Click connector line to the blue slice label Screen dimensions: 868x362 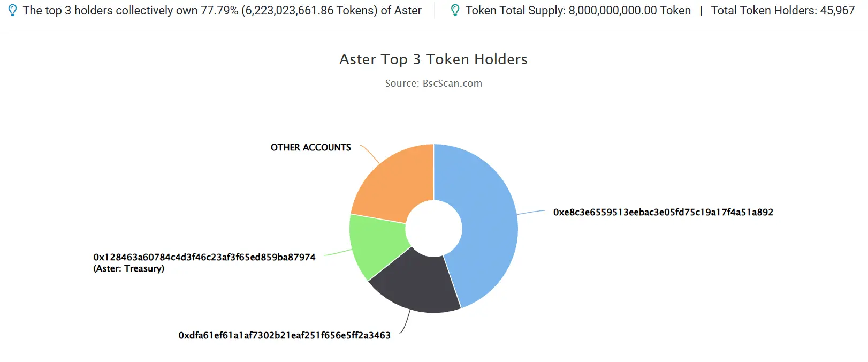[x=531, y=213]
